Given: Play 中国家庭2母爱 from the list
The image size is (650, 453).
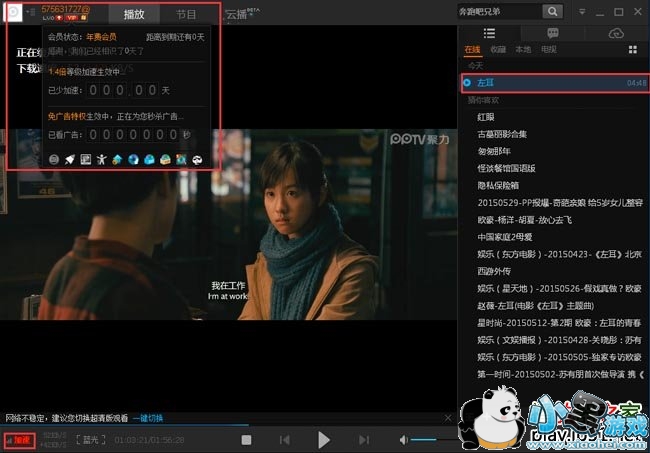Looking at the screenshot, I should point(504,237).
